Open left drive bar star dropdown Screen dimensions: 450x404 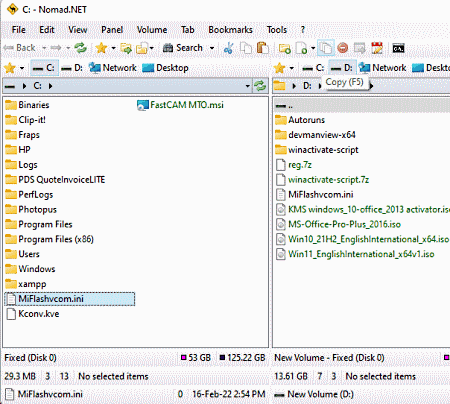point(22,68)
